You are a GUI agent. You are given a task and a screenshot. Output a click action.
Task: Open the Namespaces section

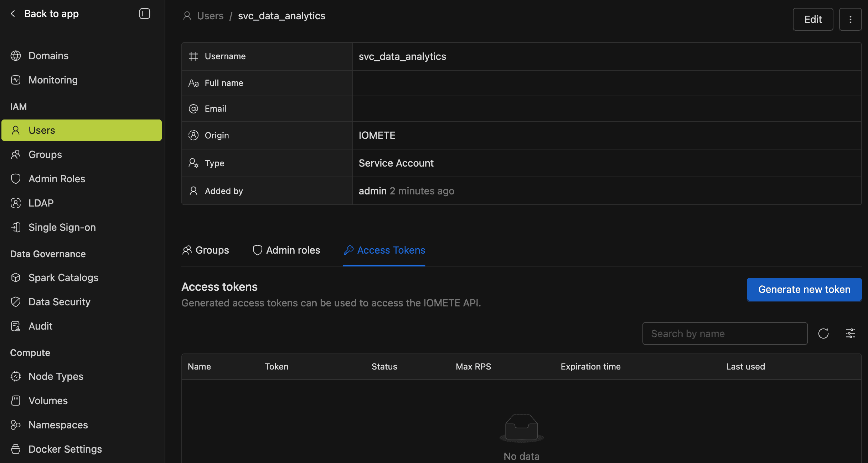coord(58,425)
